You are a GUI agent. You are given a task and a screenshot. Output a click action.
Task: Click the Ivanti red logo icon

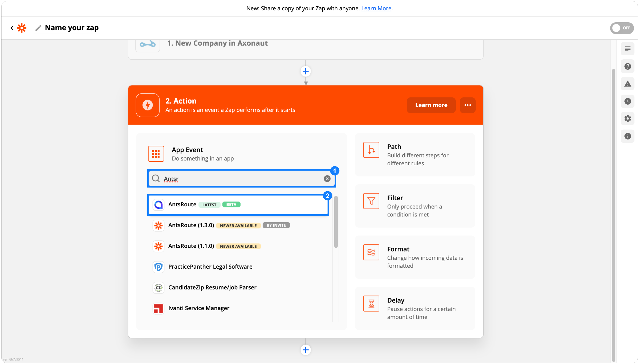click(x=158, y=308)
